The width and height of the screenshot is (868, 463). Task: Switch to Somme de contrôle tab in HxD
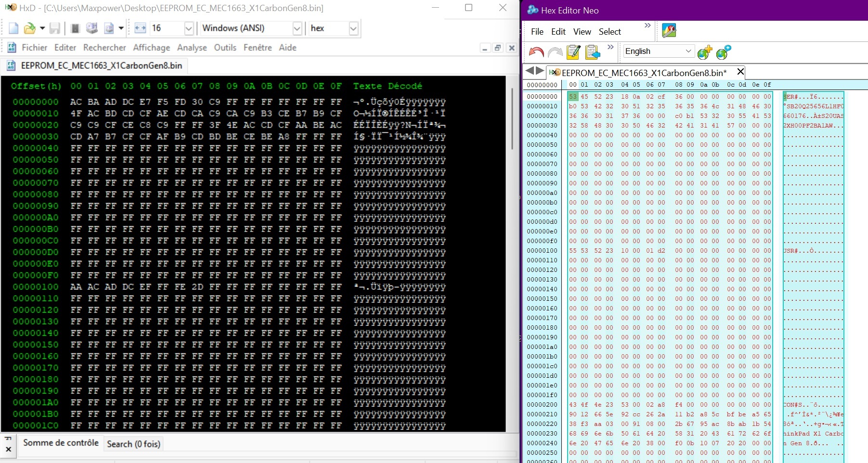tap(61, 443)
